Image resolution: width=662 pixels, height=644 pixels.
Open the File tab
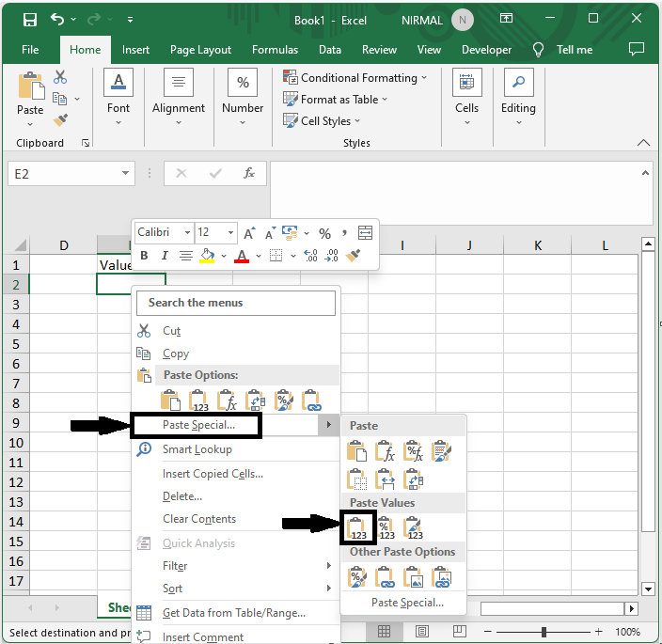[x=30, y=50]
